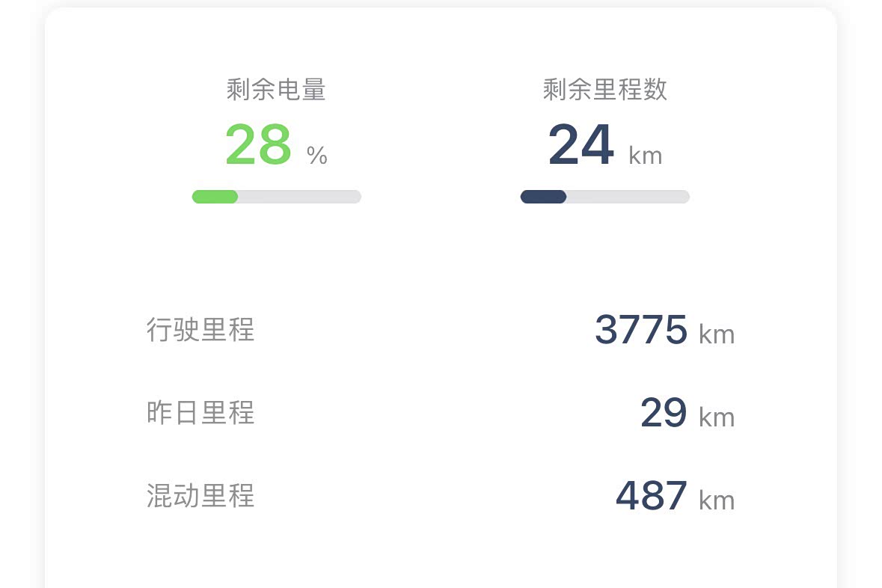Tap the 3775 mileage value

(x=640, y=329)
